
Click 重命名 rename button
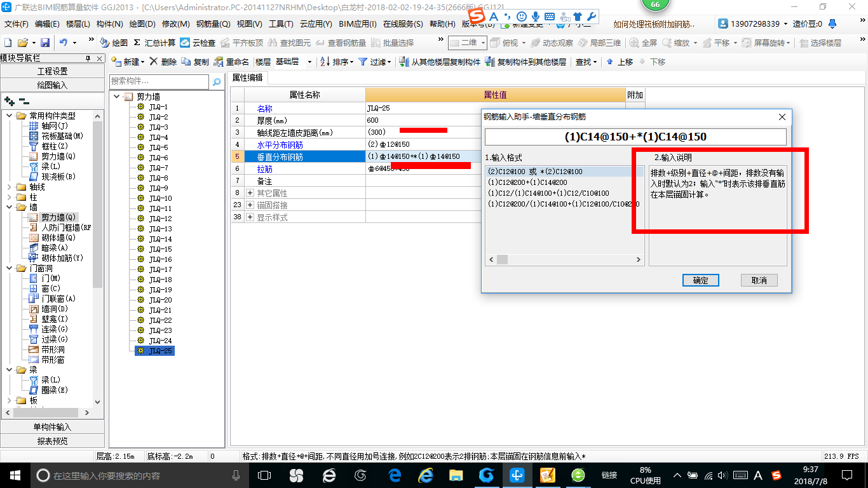(231, 62)
